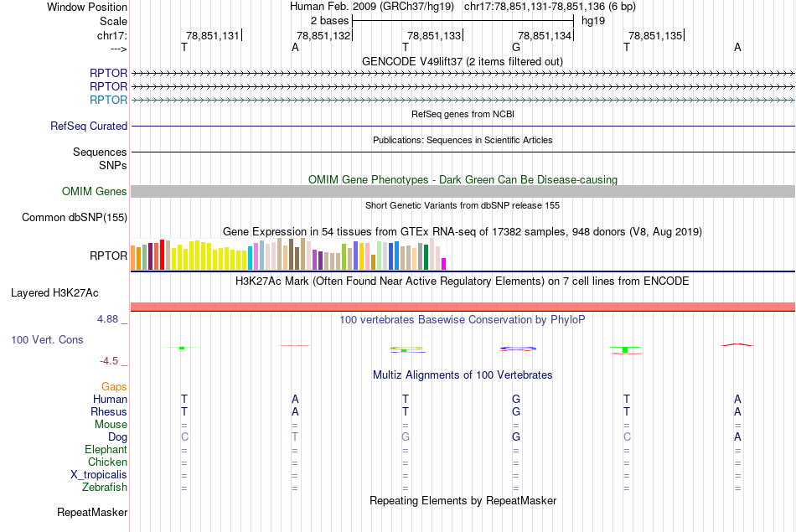Click the Zebrafish species label
The height and width of the screenshot is (532, 796).
click(x=105, y=488)
